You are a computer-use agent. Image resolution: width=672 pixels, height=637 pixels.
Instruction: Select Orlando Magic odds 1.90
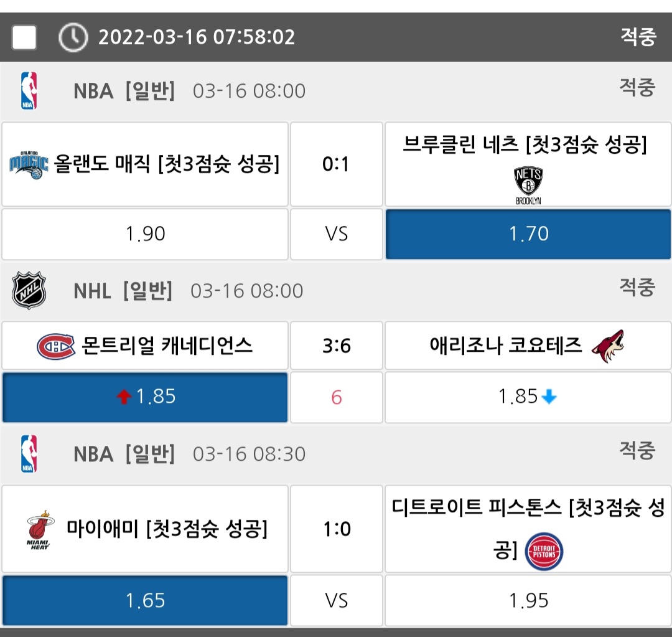click(x=145, y=234)
